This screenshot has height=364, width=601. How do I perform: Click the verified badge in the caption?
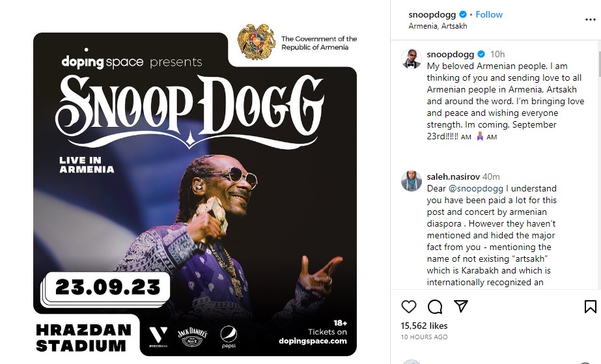click(x=482, y=54)
